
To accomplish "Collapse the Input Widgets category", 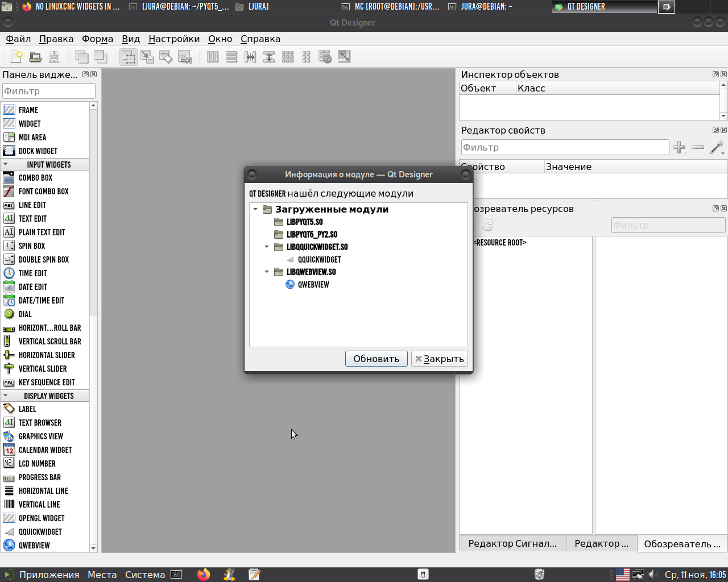I will [x=6, y=164].
